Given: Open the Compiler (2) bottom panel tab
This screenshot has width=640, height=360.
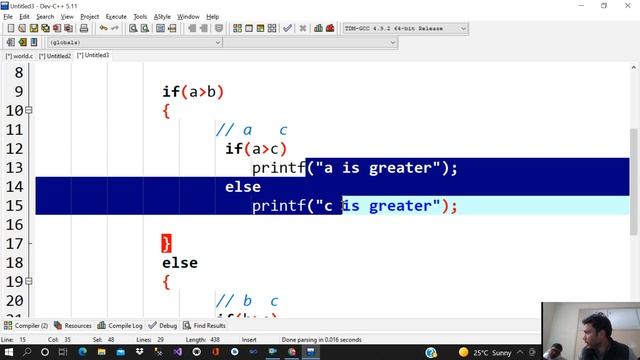Looking at the screenshot, I should tap(26, 325).
